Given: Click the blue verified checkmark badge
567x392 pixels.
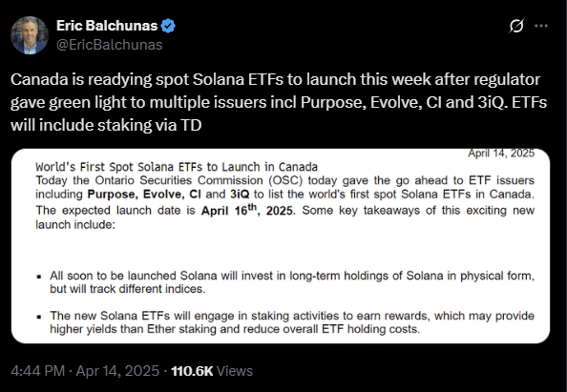Looking at the screenshot, I should pyautogui.click(x=168, y=26).
